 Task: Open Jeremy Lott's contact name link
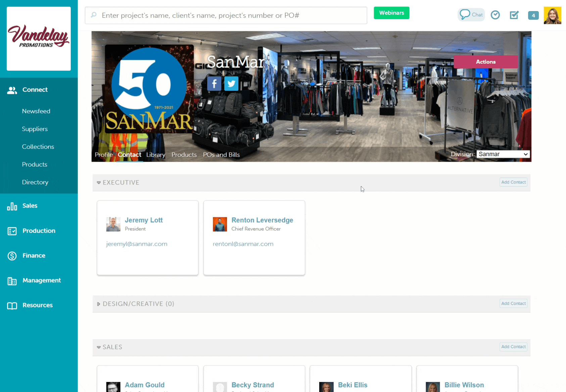[144, 220]
